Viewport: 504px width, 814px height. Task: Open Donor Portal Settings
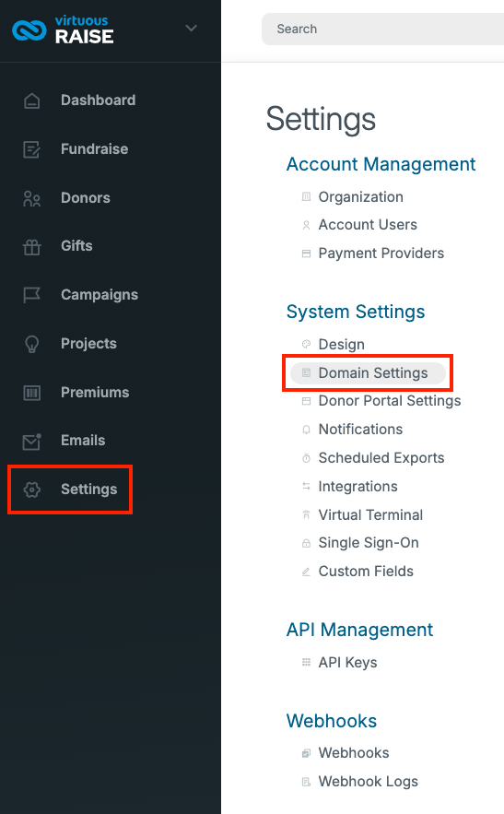[x=390, y=401]
